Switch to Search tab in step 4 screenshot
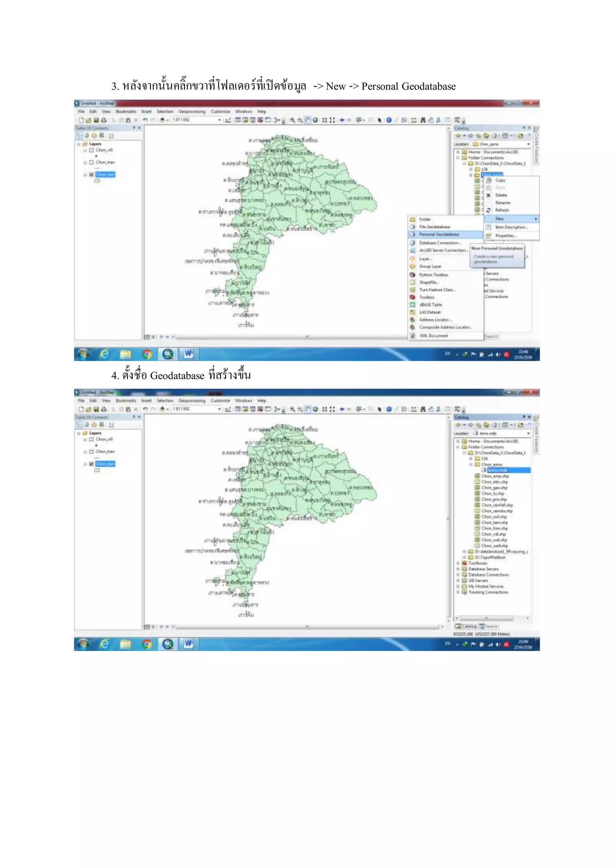 pyautogui.click(x=489, y=626)
